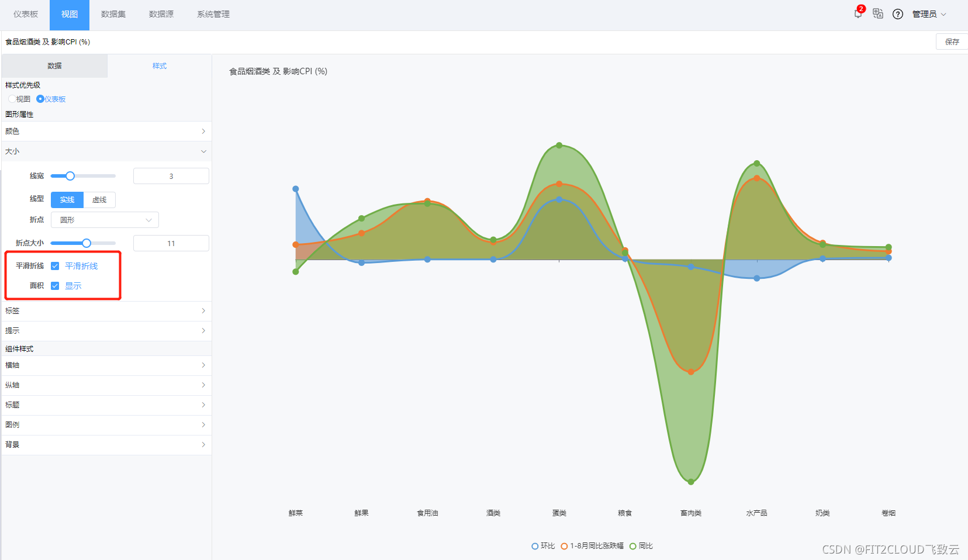Click the 折点大小 value input field
The image size is (968, 560).
coord(171,243)
